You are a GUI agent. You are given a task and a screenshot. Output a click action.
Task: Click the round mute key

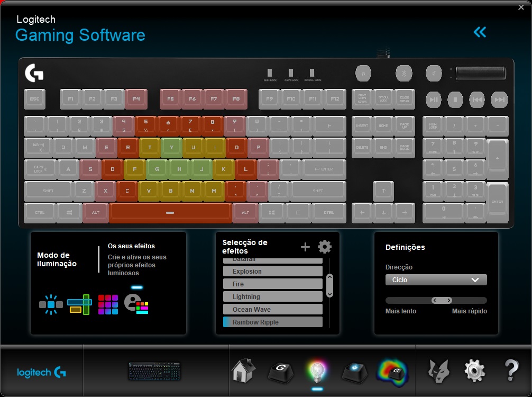434,74
